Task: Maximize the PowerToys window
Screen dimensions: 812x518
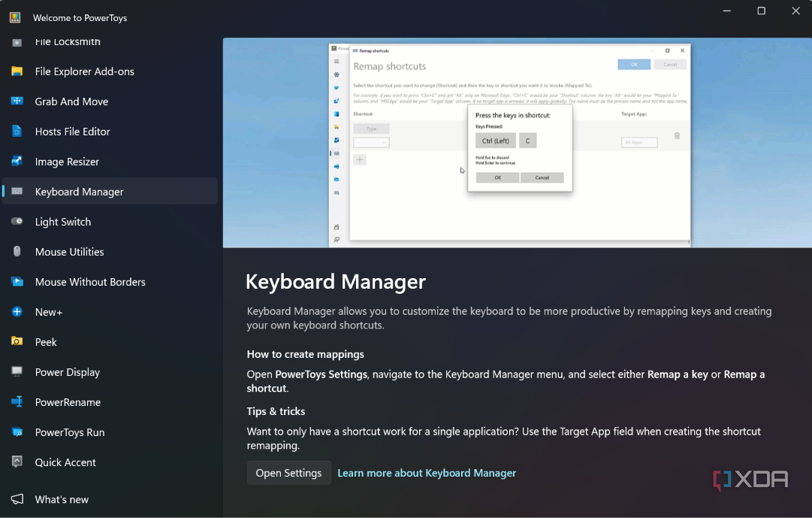Action: tap(761, 11)
